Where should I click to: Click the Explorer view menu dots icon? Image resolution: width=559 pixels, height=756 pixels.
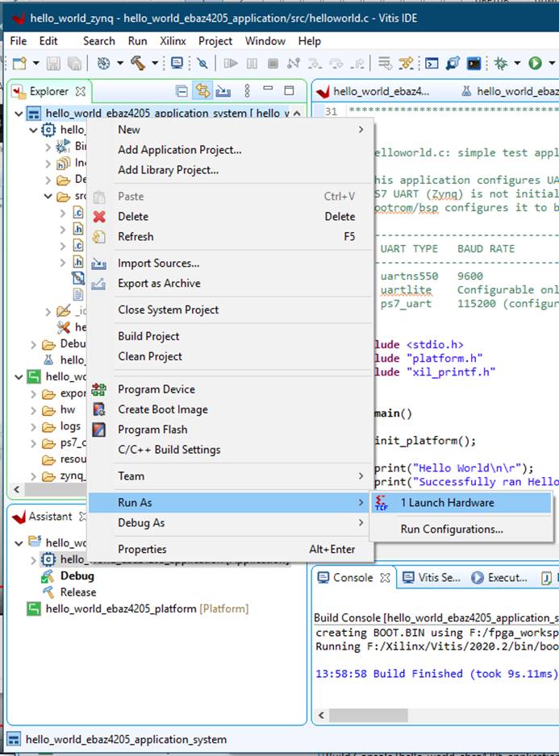tap(247, 91)
